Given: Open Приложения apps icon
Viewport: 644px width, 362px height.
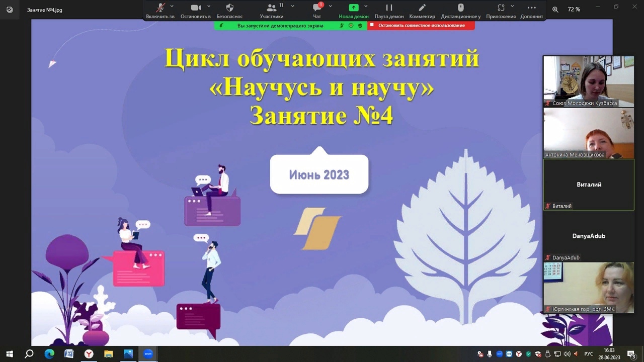Looking at the screenshot, I should [501, 11].
